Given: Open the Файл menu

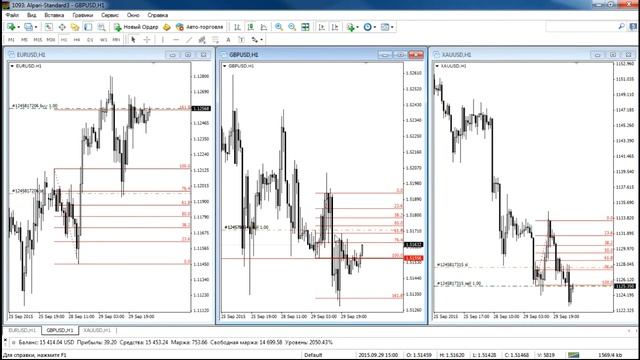Looking at the screenshot, I should point(12,15).
